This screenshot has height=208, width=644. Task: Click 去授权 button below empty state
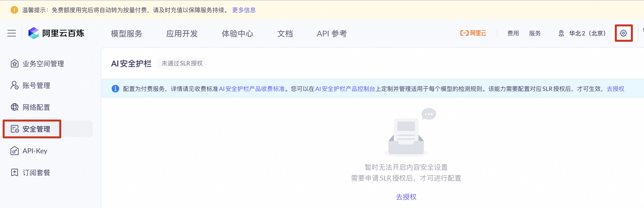click(x=406, y=197)
